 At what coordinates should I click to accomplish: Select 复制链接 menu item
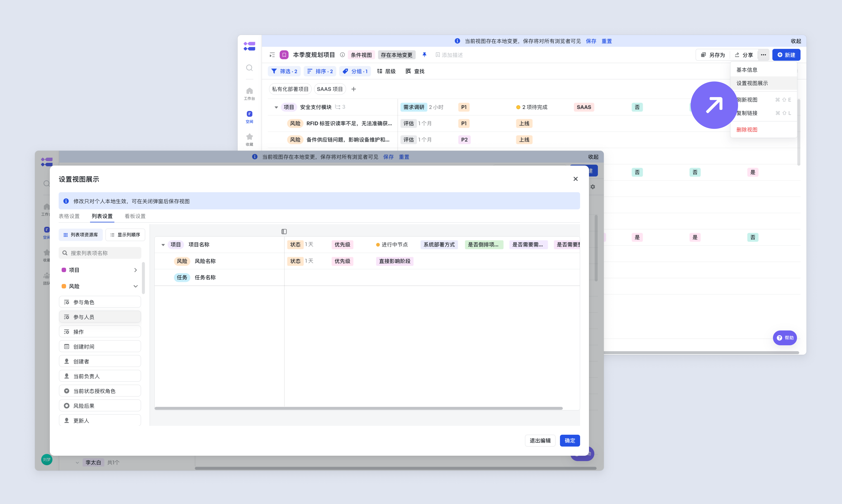(763, 113)
